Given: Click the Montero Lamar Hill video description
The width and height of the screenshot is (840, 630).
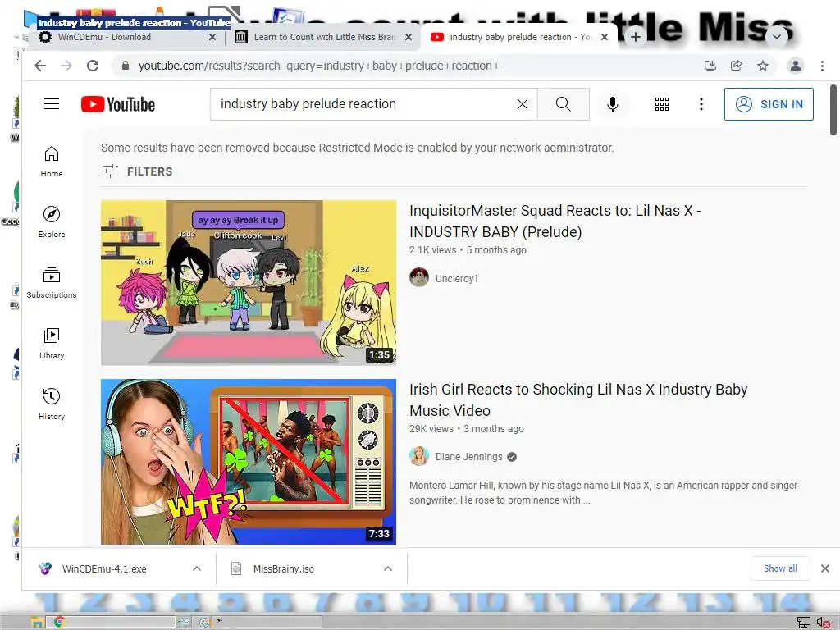Looking at the screenshot, I should (605, 492).
